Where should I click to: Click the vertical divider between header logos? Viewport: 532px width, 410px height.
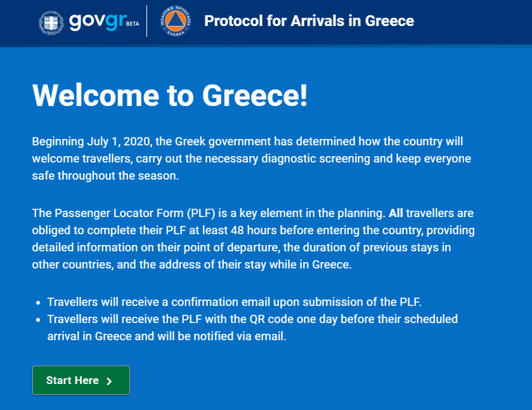tap(147, 21)
